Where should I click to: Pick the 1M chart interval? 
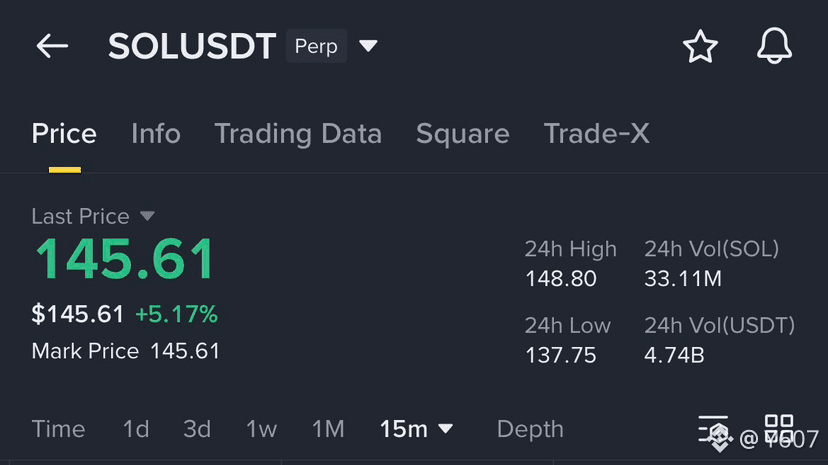coord(328,429)
